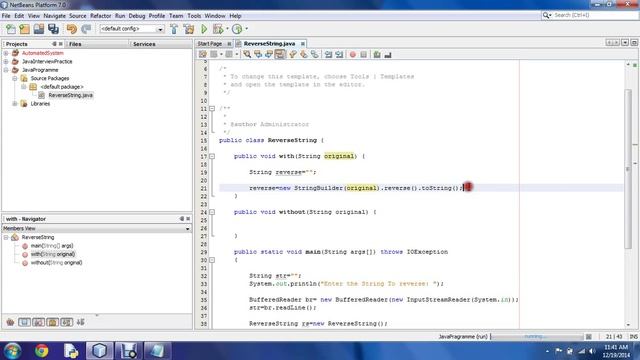The width and height of the screenshot is (640, 360).
Task: Click the volume icon in system tray
Action: pos(592,351)
